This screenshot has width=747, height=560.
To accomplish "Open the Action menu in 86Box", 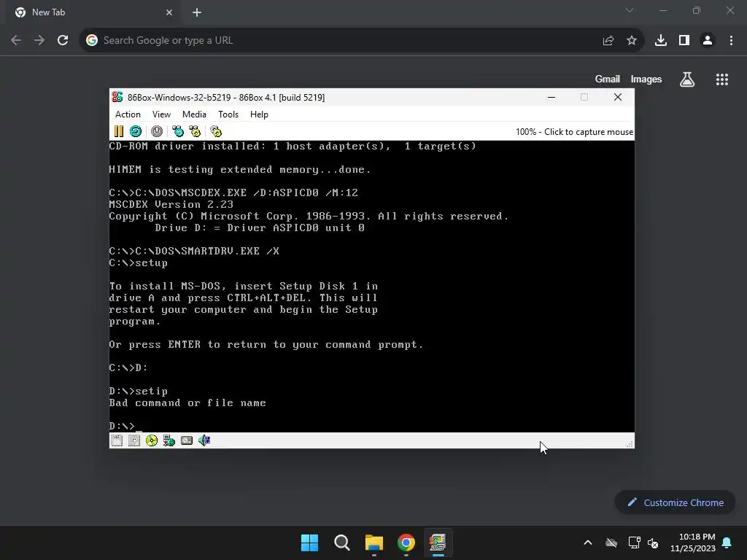I will [128, 114].
